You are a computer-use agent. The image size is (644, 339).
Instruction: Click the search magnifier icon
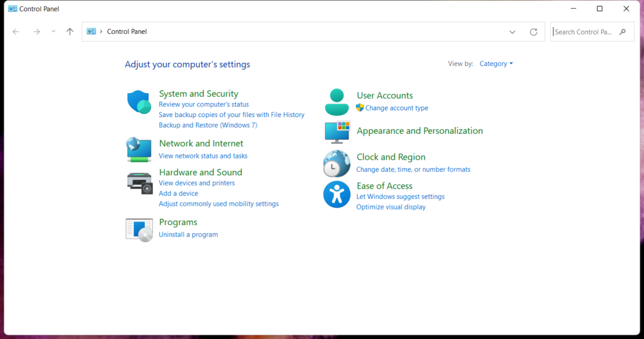[x=623, y=31]
